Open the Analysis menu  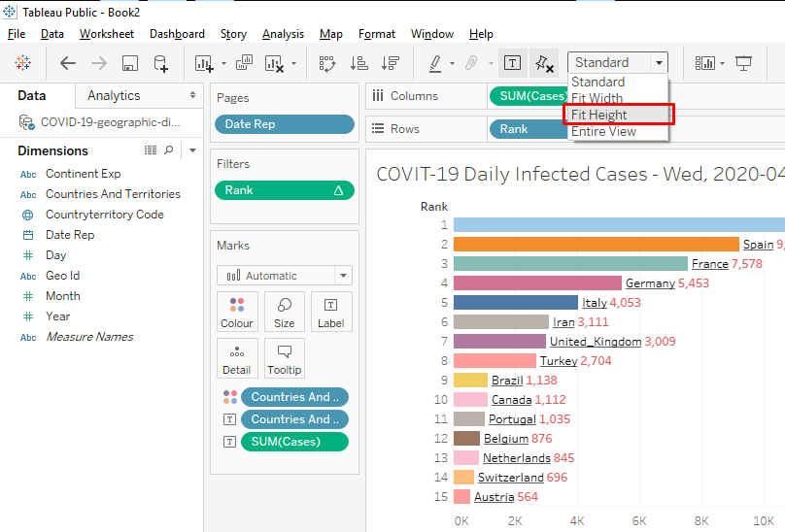[x=283, y=34]
